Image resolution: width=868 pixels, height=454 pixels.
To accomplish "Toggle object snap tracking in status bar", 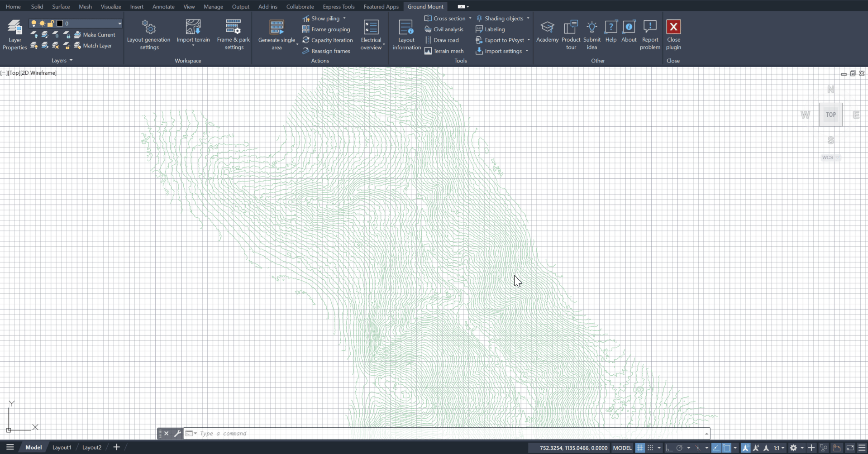I will [x=716, y=448].
